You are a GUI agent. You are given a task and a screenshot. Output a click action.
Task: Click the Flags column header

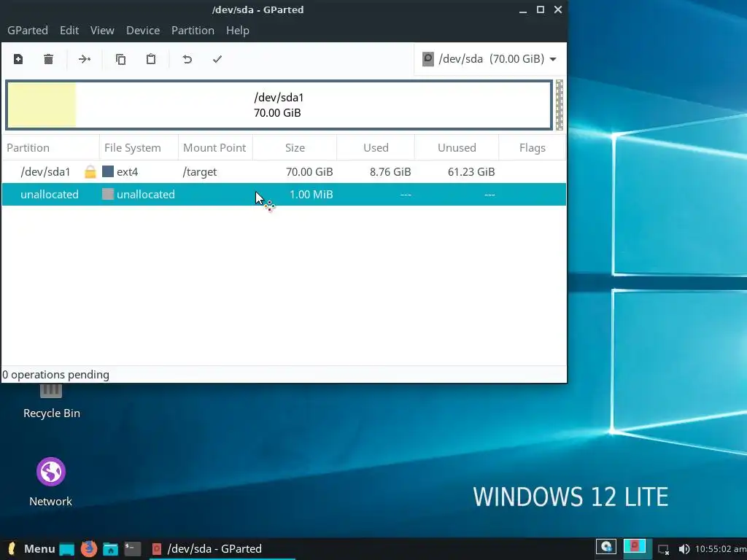pos(532,147)
